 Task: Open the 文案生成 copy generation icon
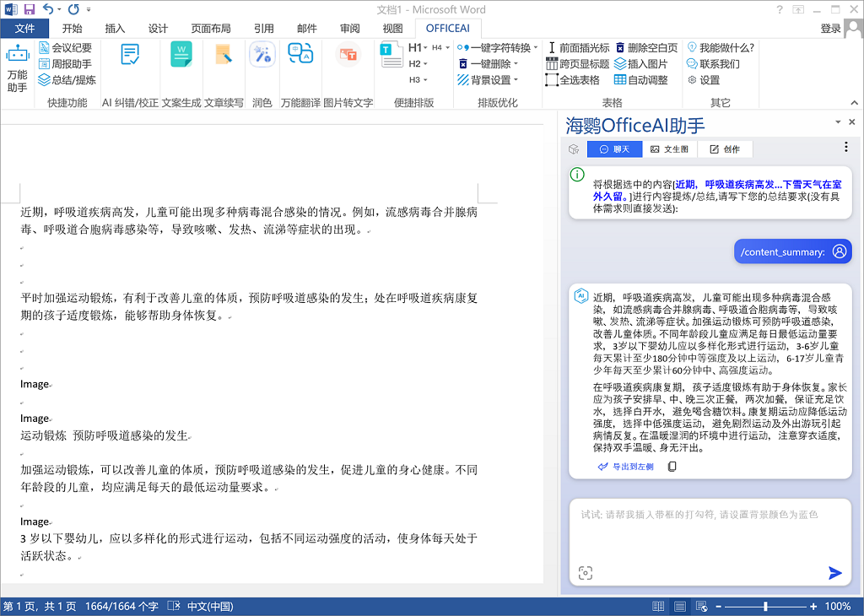(x=181, y=55)
